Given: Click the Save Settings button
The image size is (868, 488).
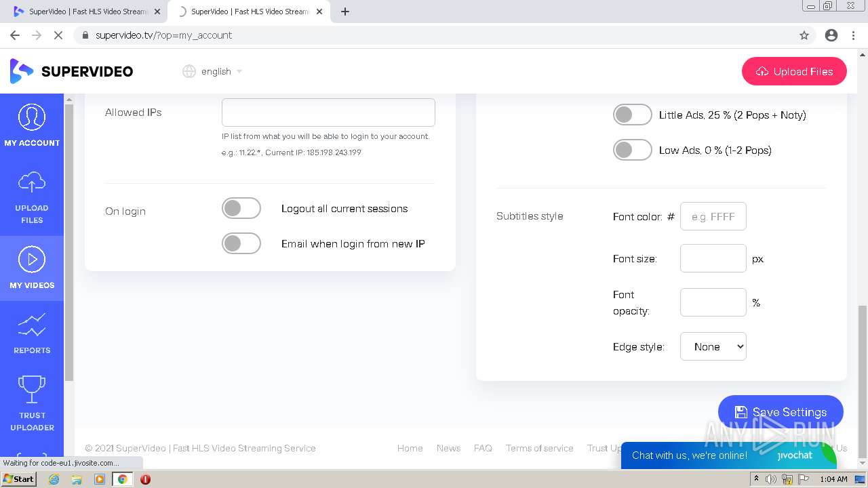Looking at the screenshot, I should pos(781,412).
